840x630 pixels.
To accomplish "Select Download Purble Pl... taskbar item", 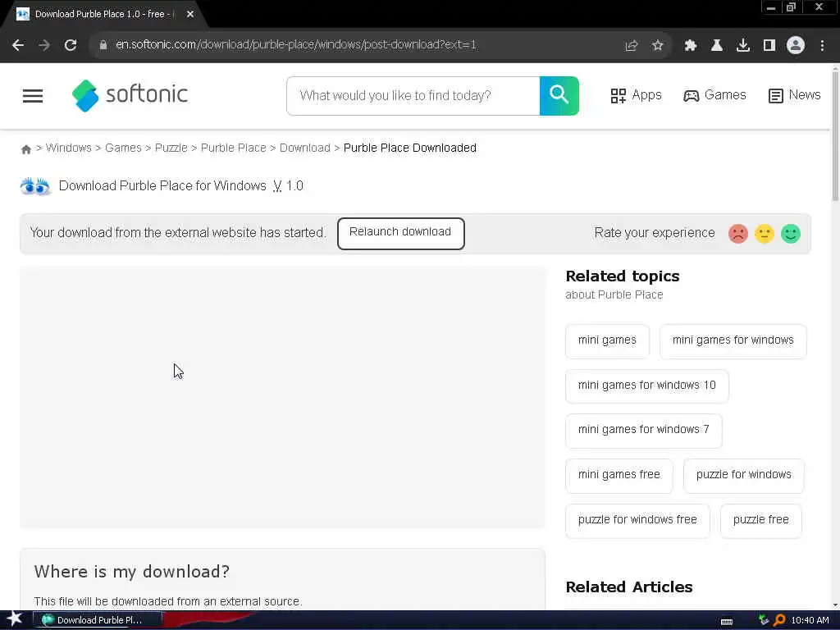I will tap(98, 620).
